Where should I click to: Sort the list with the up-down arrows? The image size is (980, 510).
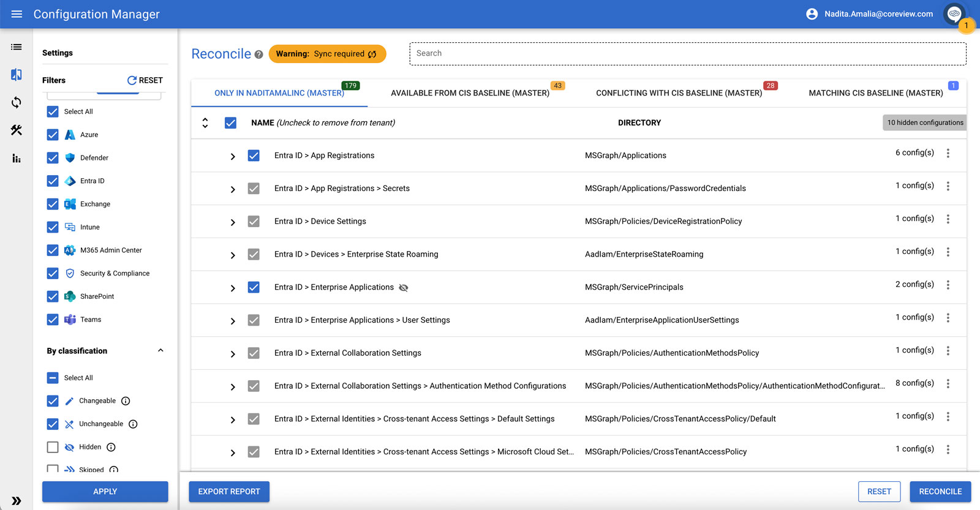pyautogui.click(x=205, y=123)
